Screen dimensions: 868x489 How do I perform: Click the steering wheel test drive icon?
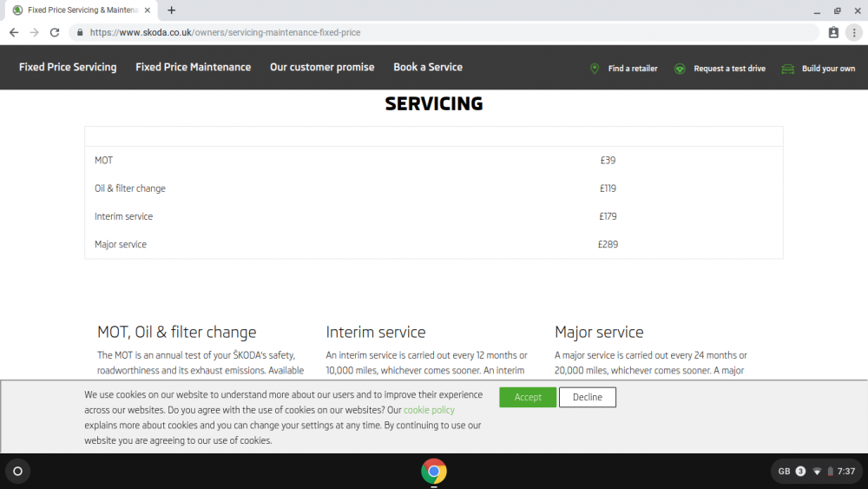point(680,69)
